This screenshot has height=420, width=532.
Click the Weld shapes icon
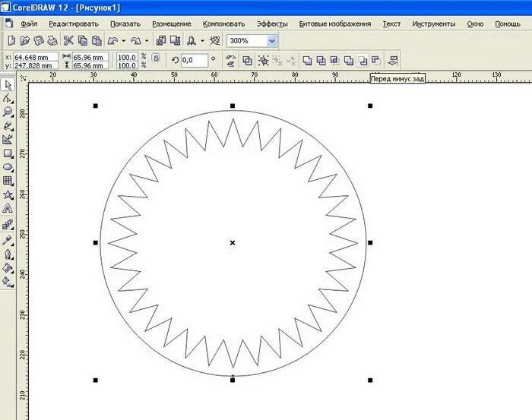click(x=307, y=61)
